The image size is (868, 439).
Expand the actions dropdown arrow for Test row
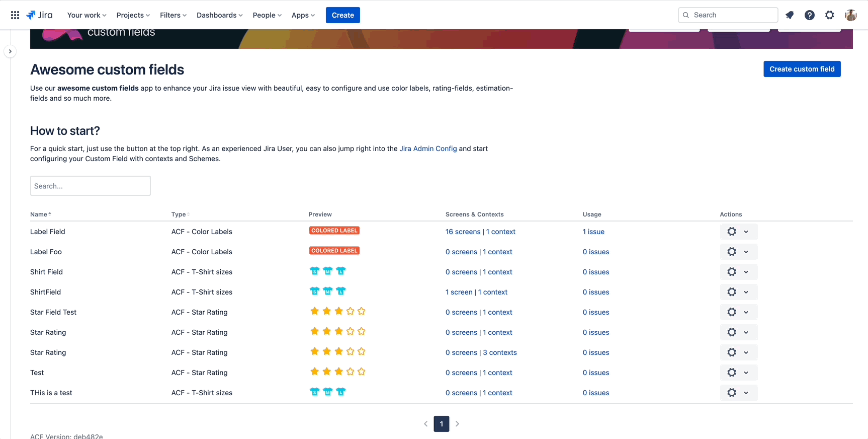coord(746,373)
